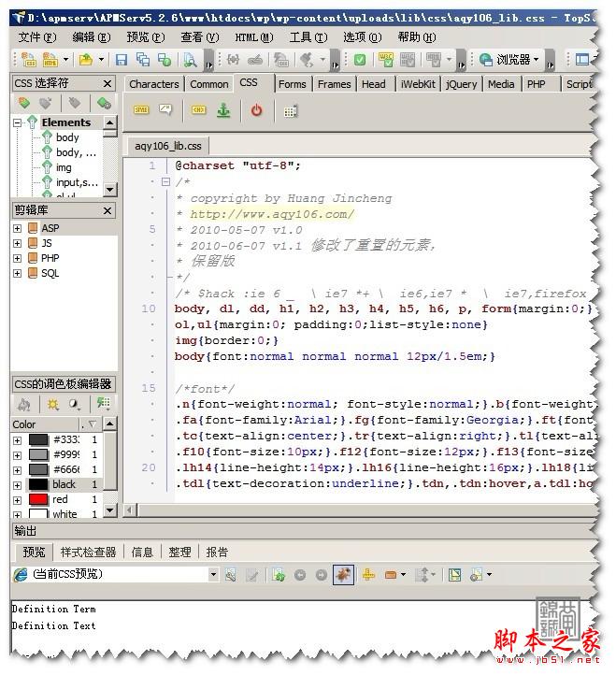Click the red power icon
The width and height of the screenshot is (616, 675).
tap(256, 110)
